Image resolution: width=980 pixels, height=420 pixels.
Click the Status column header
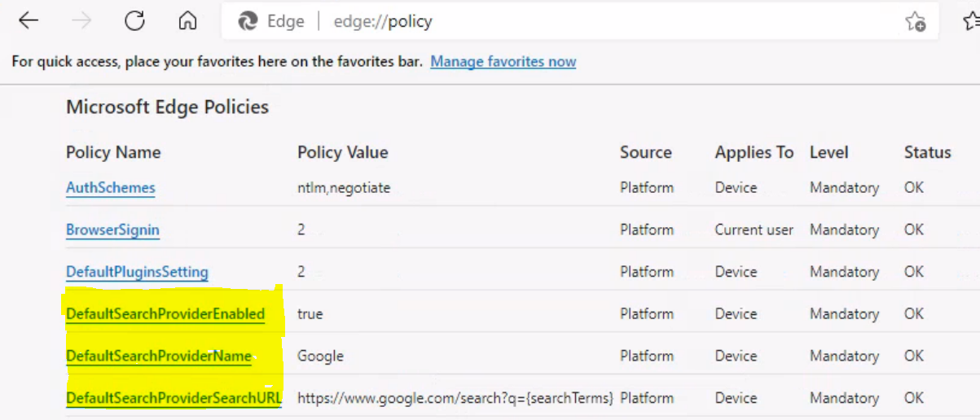927,153
